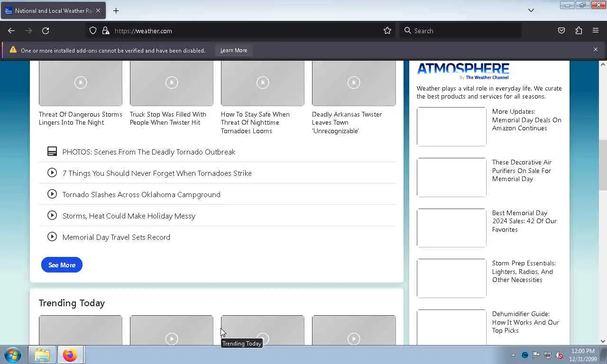Image resolution: width=607 pixels, height=364 pixels.
Task: Click thumbnail beside Storm Prep Essentials
Action: 451,278
